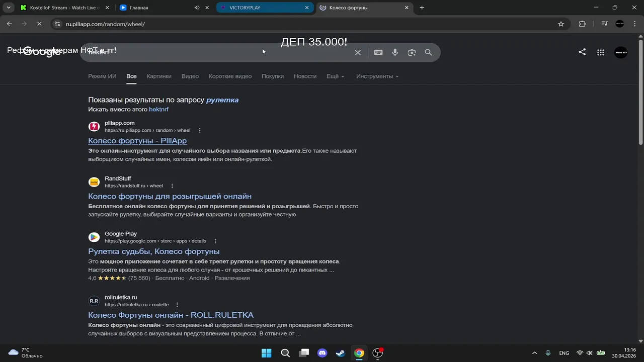Bookmark this page with the star
Screen dimensions: 644x362
(561, 24)
